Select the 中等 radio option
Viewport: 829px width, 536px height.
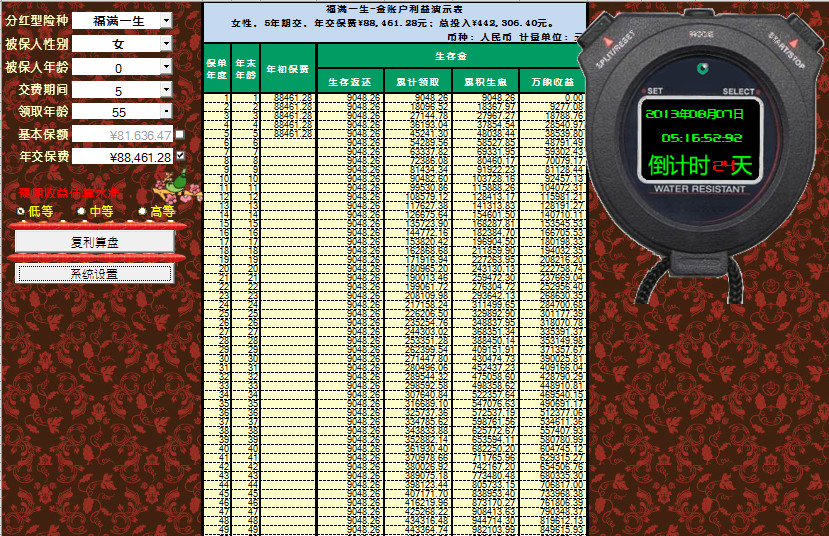point(81,211)
